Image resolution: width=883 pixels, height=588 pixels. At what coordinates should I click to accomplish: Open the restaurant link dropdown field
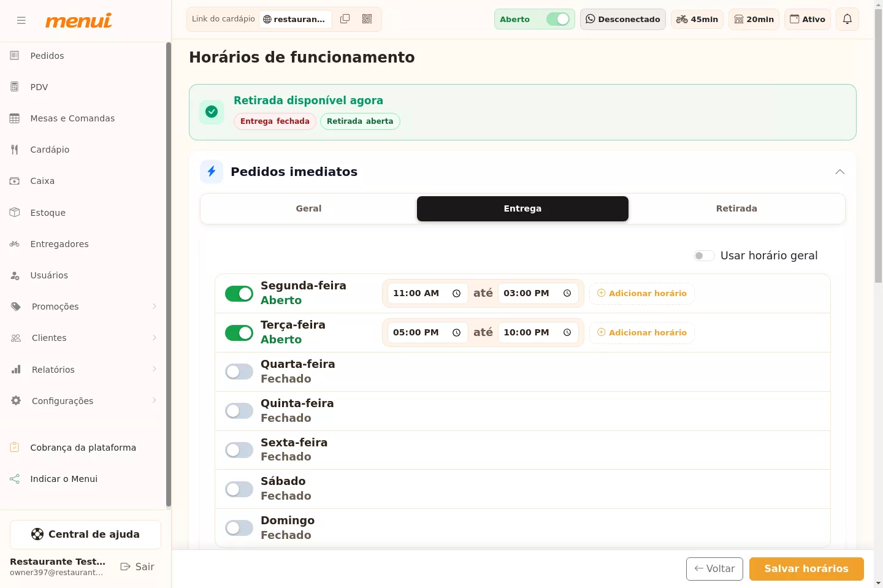click(296, 19)
